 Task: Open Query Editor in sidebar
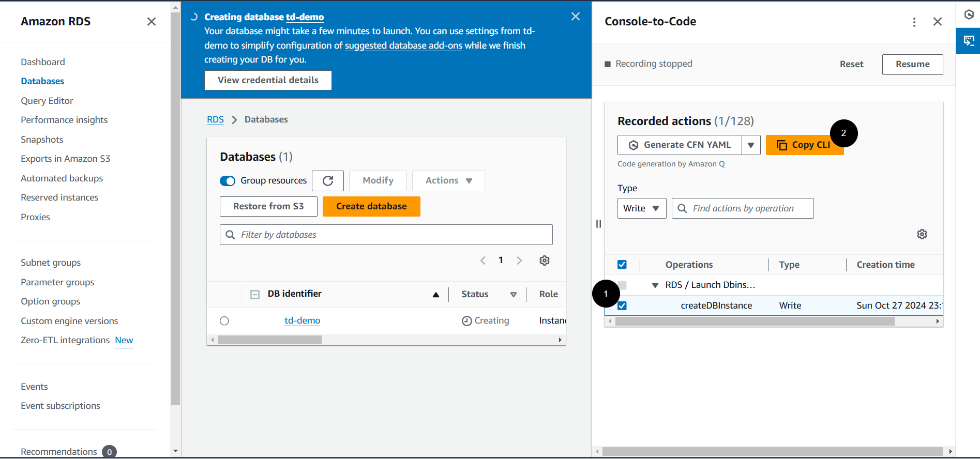point(47,101)
